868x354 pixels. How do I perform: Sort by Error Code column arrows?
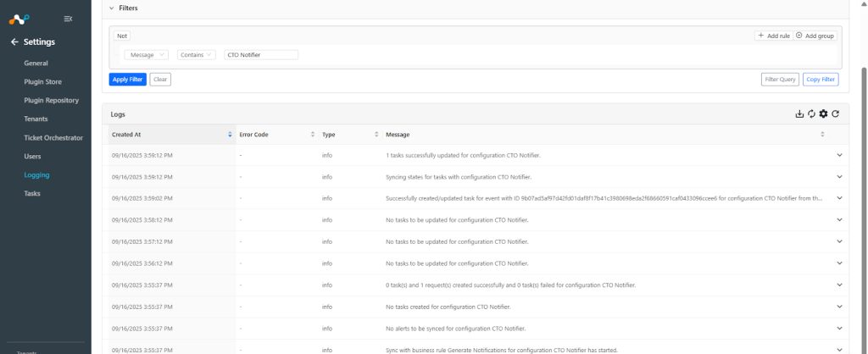(x=313, y=135)
